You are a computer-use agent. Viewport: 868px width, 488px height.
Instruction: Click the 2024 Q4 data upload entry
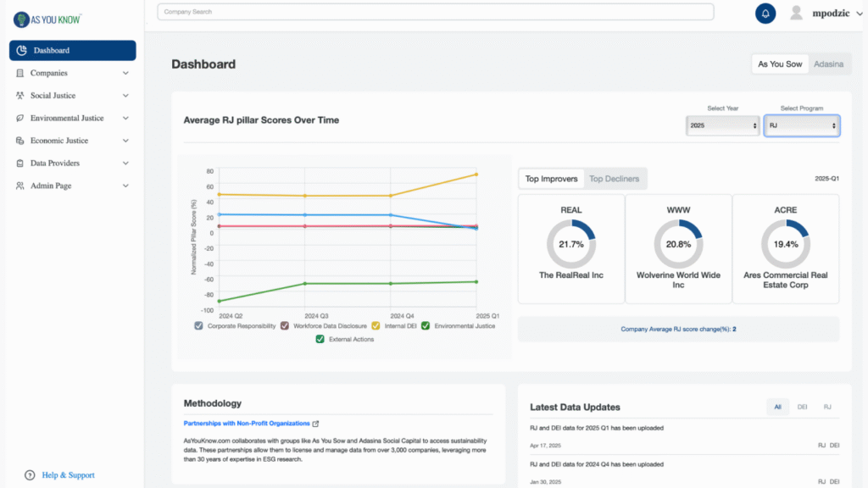click(596, 464)
